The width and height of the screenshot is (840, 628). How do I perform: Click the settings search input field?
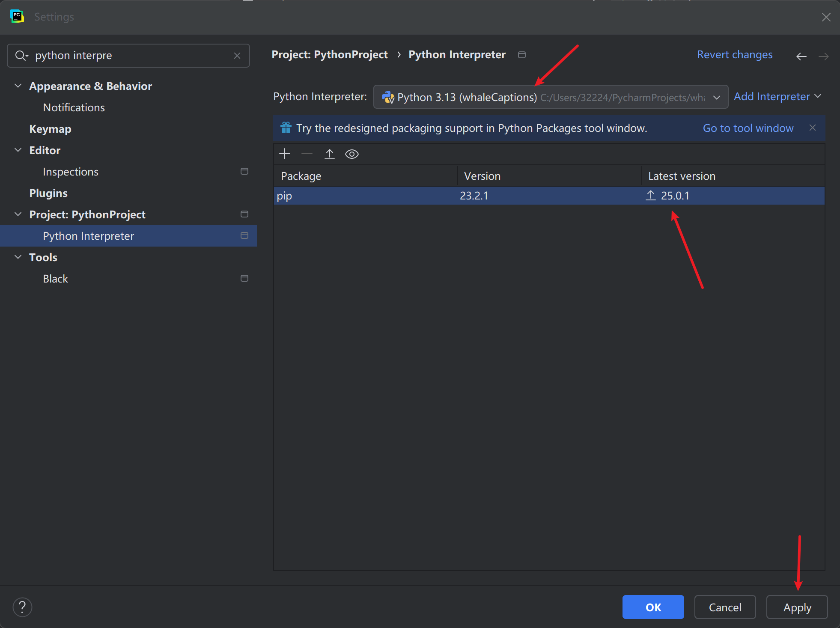pyautogui.click(x=128, y=56)
